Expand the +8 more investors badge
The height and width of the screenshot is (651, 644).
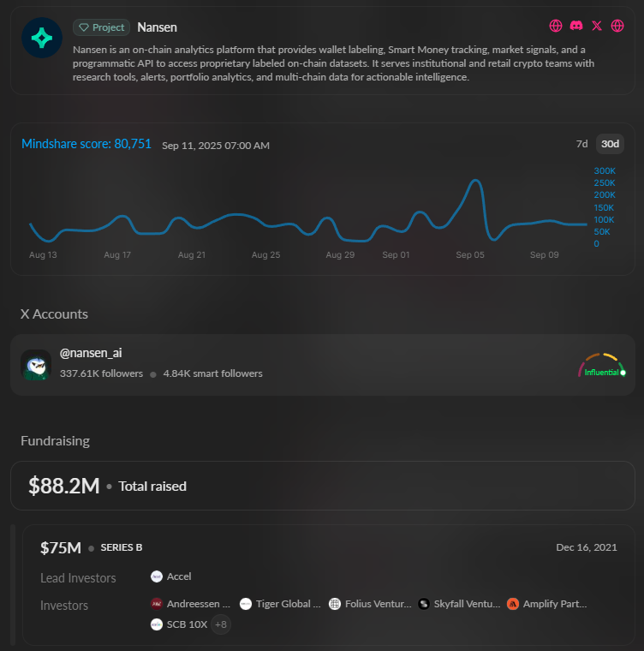tap(221, 624)
